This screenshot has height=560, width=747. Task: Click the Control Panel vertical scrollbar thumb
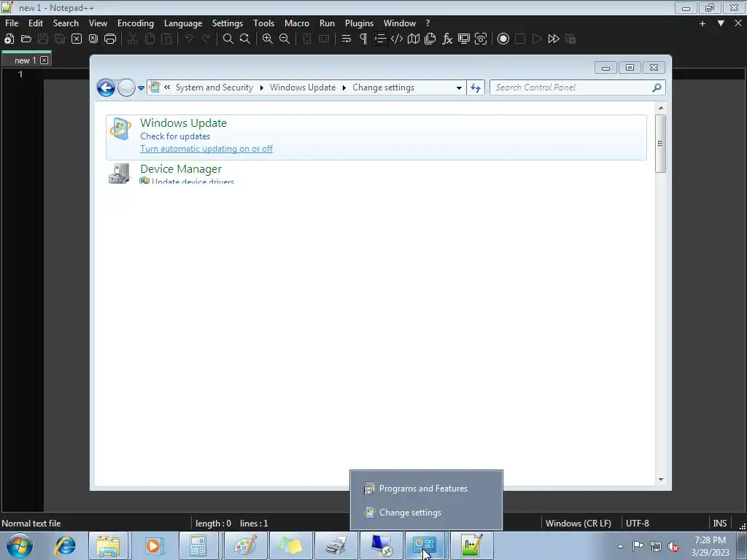pyautogui.click(x=660, y=144)
